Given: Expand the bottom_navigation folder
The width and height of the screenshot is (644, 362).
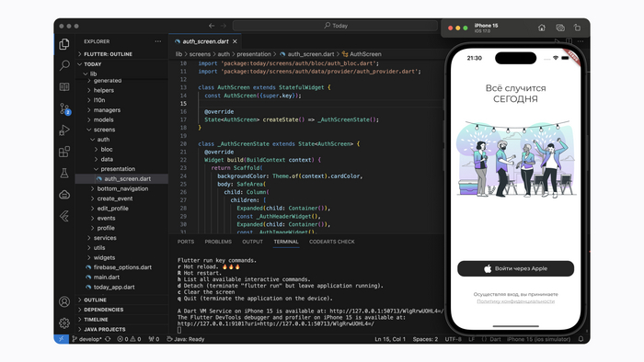Looking at the screenshot, I should pyautogui.click(x=122, y=188).
